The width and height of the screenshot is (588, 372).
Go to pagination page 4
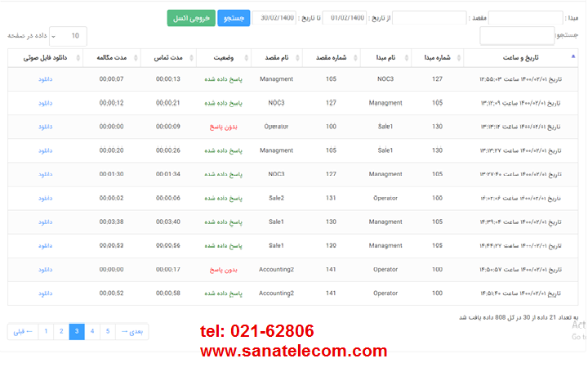92,331
